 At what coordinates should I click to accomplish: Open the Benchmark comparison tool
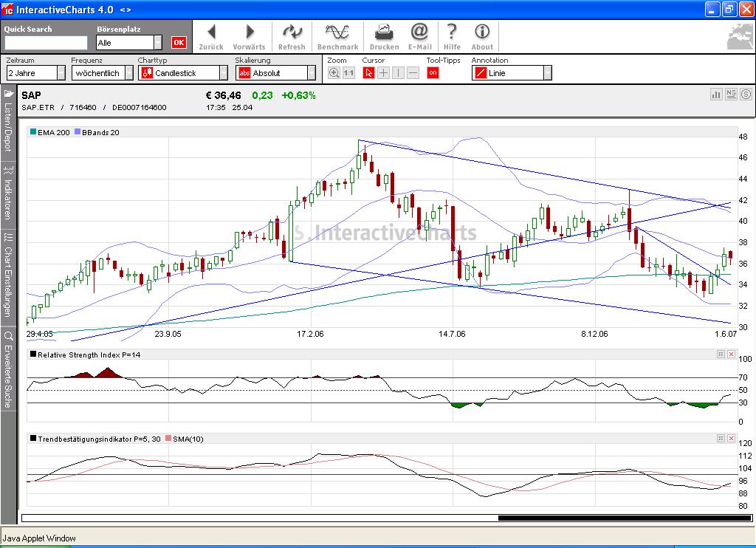pos(337,32)
